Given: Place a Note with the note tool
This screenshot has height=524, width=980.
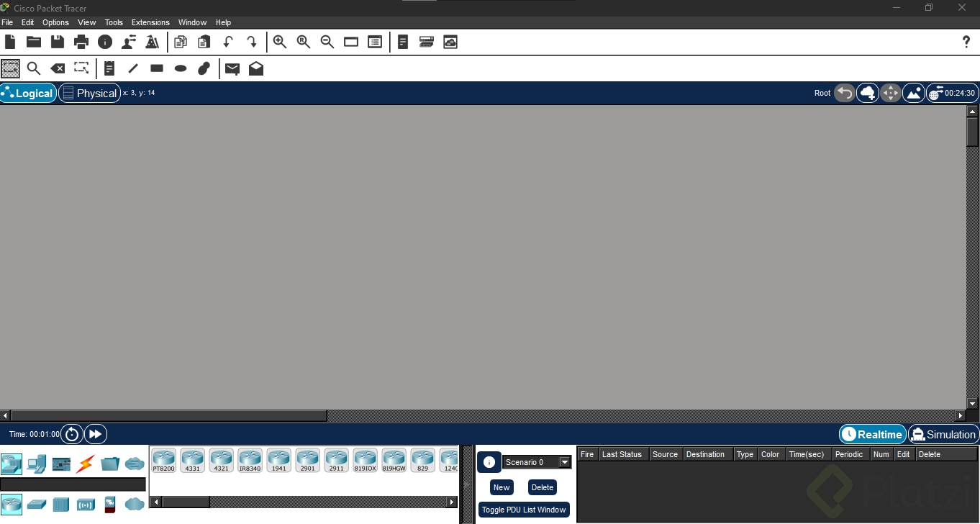Looking at the screenshot, I should (x=109, y=68).
